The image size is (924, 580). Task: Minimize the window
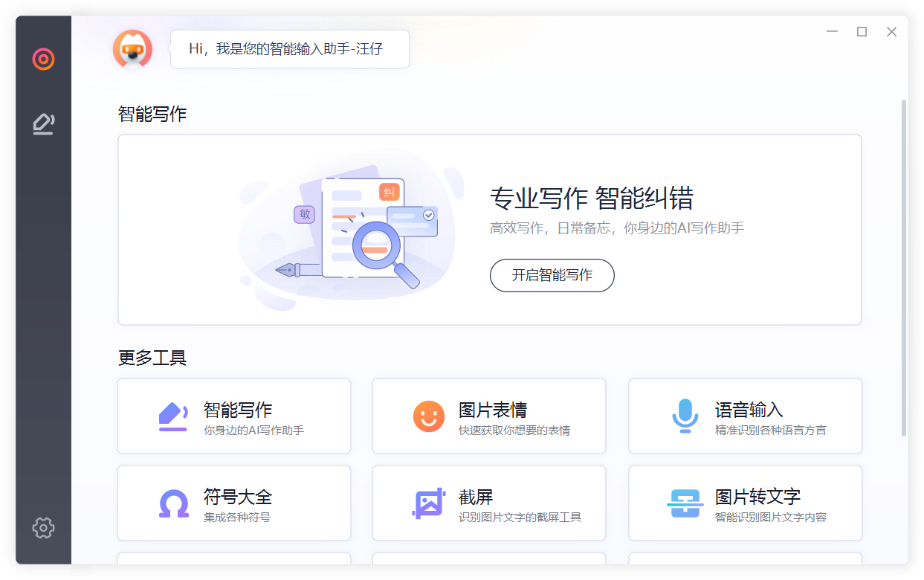832,32
